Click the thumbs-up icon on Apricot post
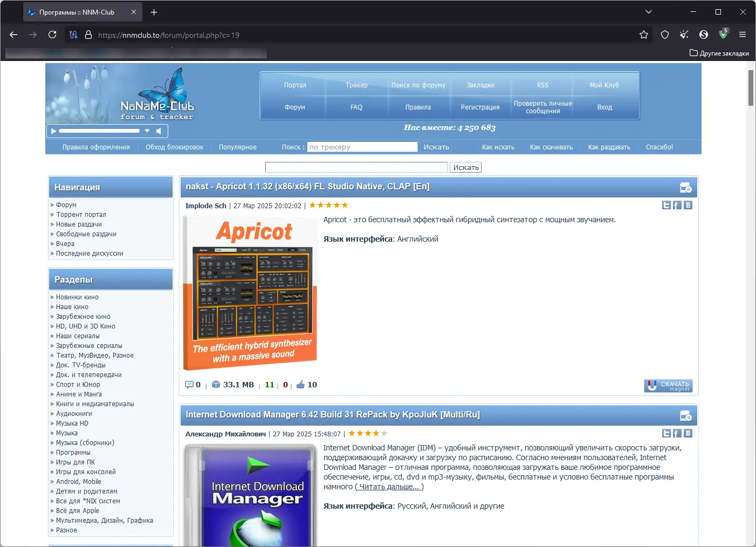Screen dimensions: 756x547 [x=300, y=385]
